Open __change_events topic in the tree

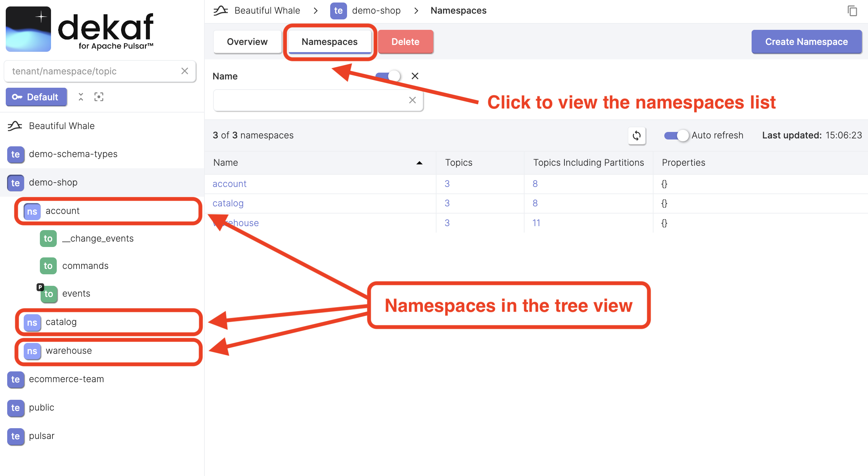(x=98, y=239)
